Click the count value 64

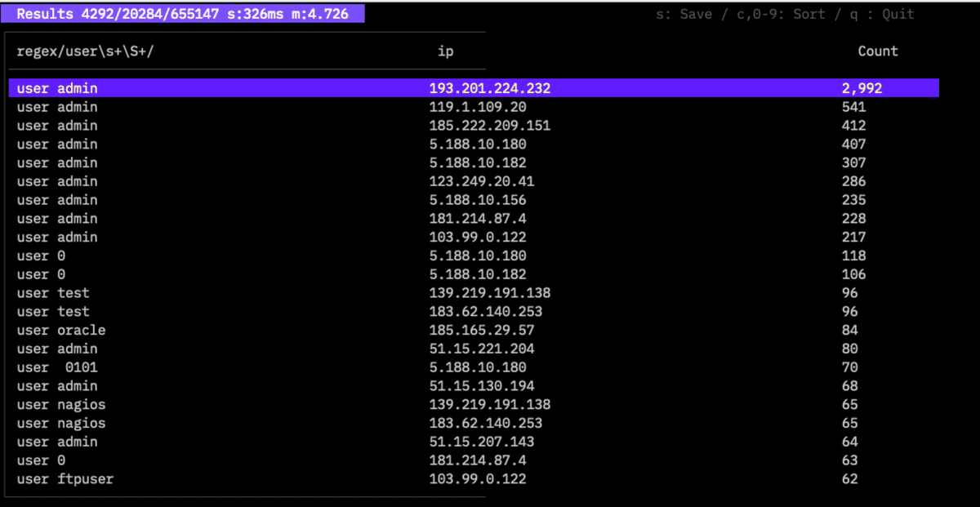(x=850, y=442)
